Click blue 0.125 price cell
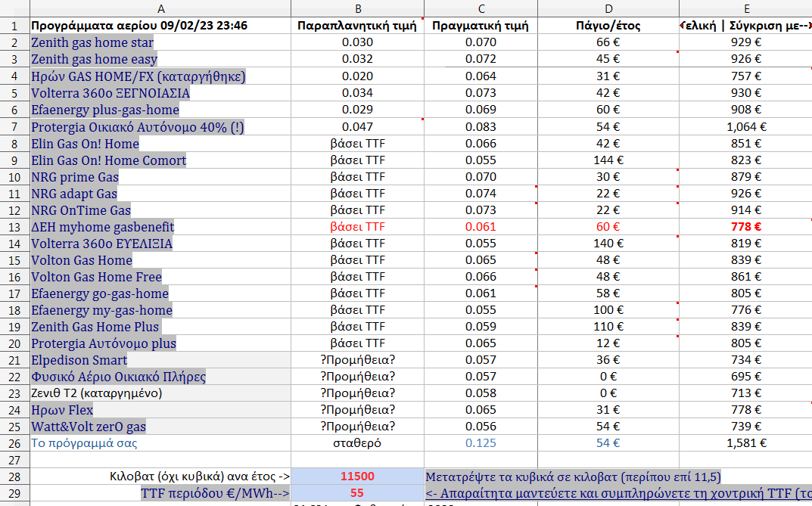This screenshot has width=812, height=506. 481,443
